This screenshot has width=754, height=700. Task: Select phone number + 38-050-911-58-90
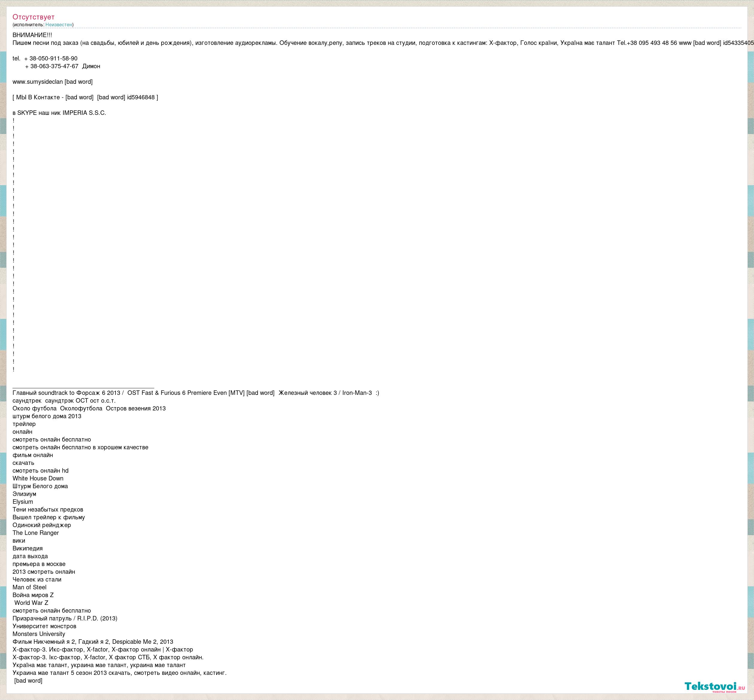(51, 58)
